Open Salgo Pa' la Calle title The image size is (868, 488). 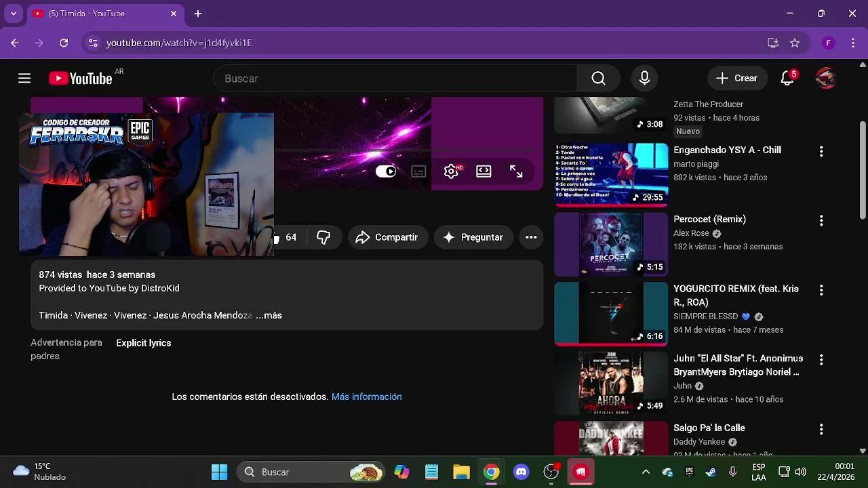(x=709, y=428)
